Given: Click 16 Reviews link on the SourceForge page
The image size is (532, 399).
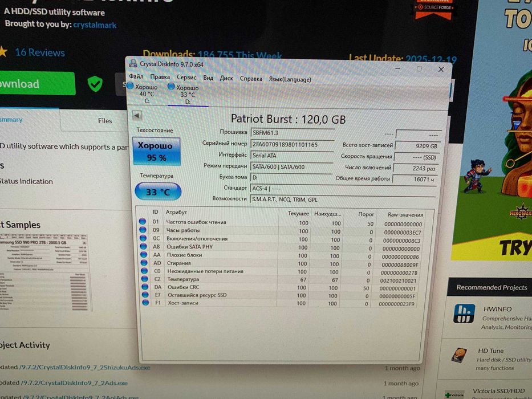Looking at the screenshot, I should click(40, 52).
